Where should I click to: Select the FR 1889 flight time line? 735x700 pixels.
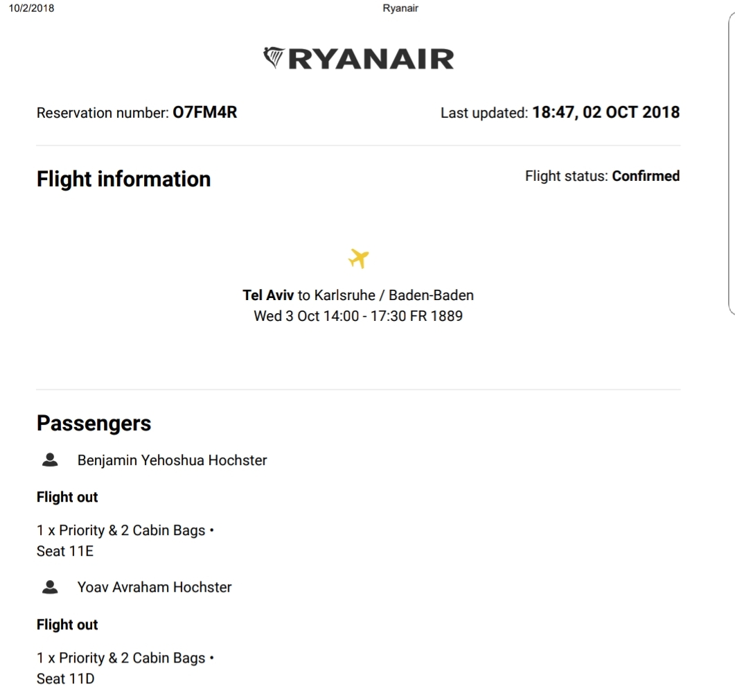(358, 317)
